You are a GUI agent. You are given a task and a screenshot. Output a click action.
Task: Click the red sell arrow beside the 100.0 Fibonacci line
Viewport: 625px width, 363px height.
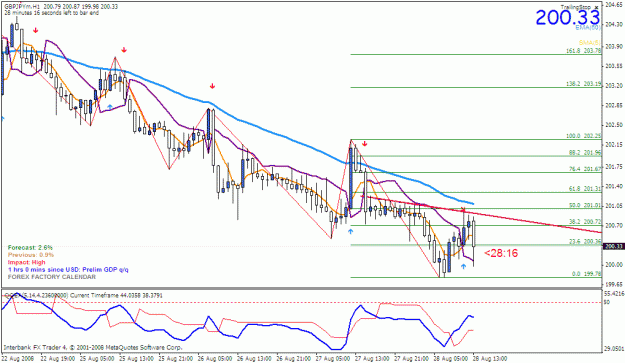(x=364, y=144)
